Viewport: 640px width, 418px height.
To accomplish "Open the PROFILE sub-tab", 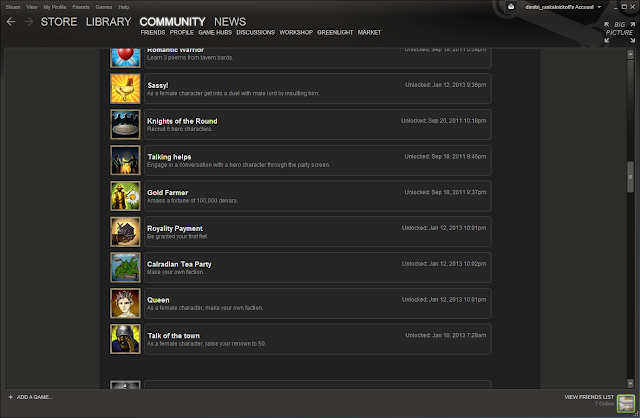I will coord(182,32).
